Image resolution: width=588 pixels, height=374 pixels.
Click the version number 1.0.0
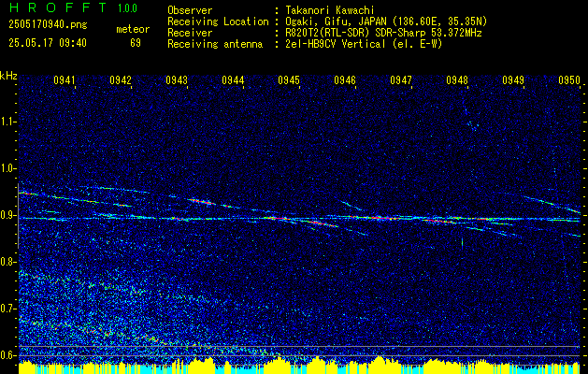(127, 7)
